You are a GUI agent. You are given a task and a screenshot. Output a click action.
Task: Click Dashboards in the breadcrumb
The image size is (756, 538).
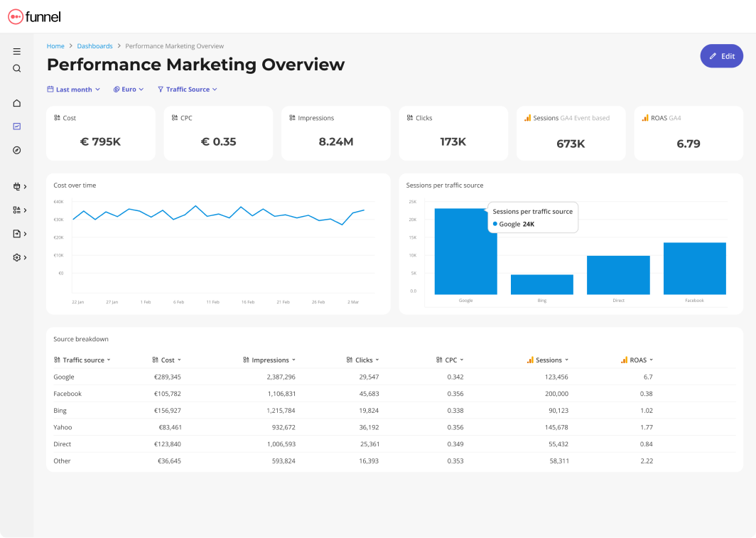pos(94,45)
